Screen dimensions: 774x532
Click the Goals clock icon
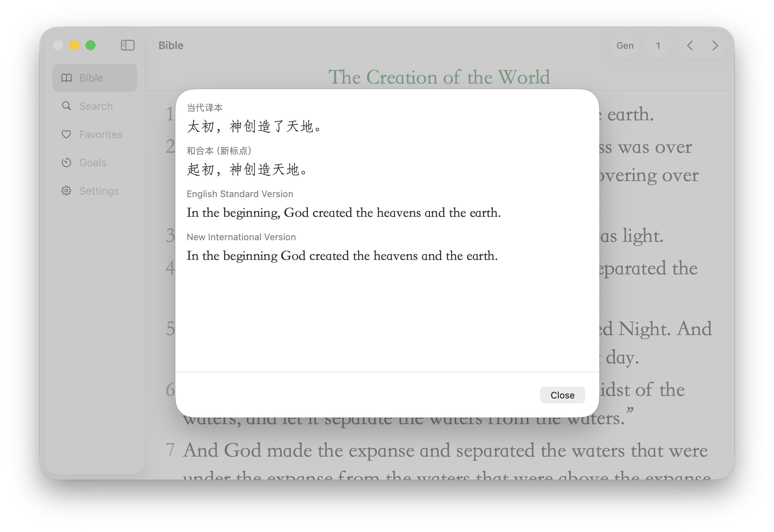point(66,162)
